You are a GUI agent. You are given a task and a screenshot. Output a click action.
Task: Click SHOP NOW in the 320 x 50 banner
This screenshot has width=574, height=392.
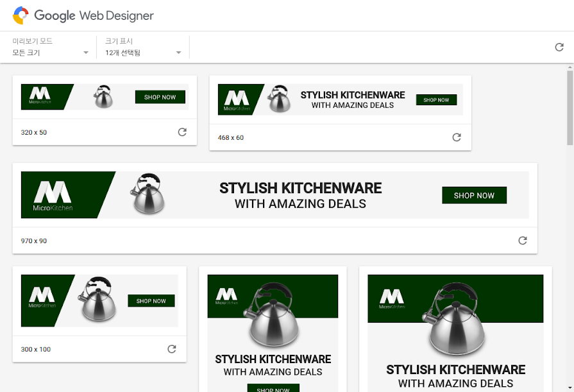160,97
